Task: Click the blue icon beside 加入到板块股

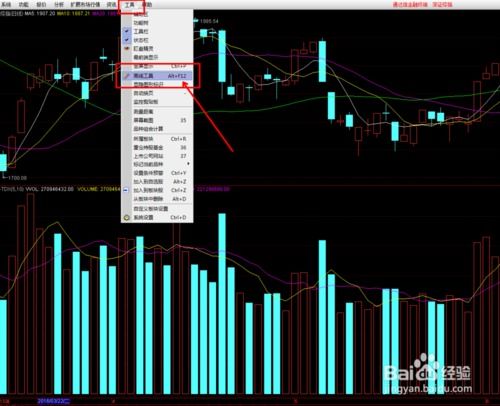Action: 126,190
